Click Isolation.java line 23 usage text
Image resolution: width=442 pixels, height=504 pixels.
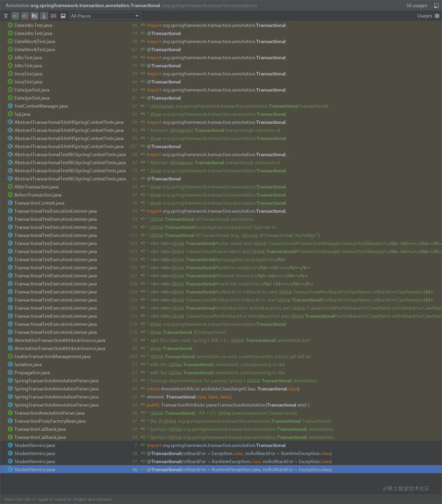click(216, 364)
